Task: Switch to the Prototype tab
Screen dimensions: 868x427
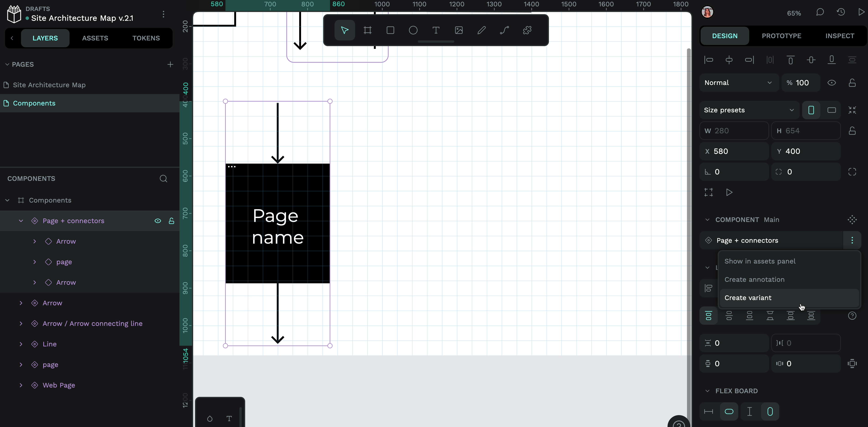Action: 781,36
